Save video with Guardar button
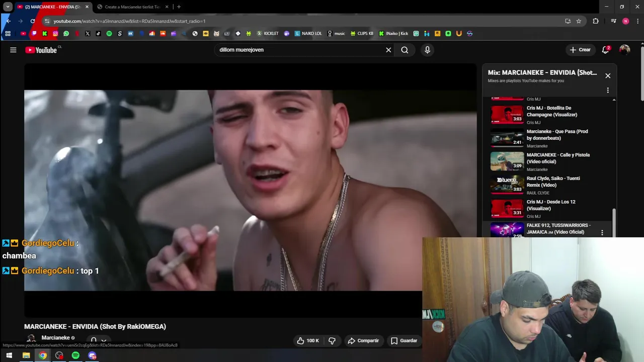 coord(404,340)
